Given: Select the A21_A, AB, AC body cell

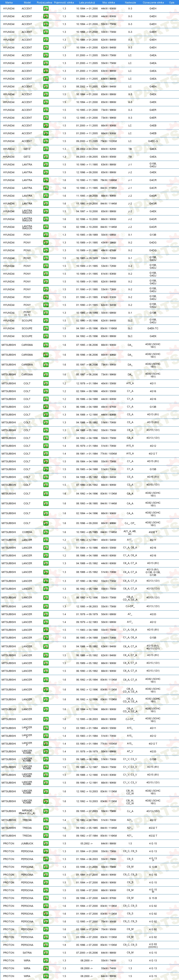Looking at the screenshot, I should 130,532.
